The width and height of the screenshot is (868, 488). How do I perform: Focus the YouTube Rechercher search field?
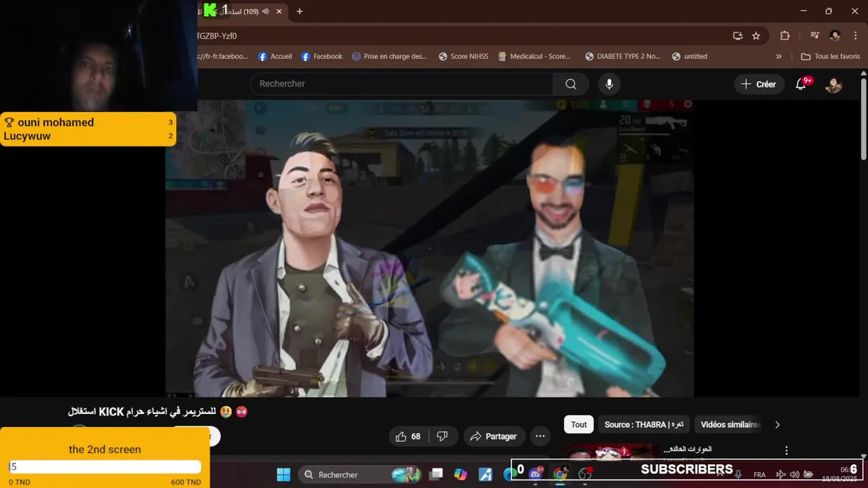coord(401,84)
